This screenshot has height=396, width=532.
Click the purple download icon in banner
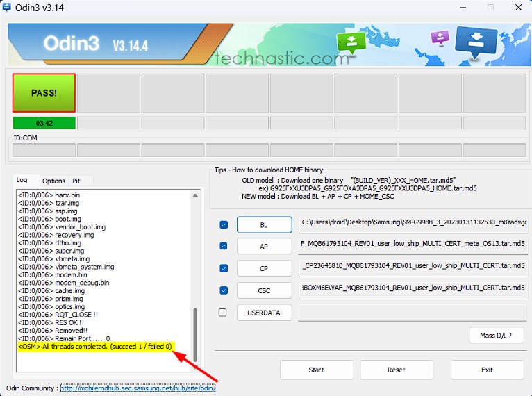[440, 38]
